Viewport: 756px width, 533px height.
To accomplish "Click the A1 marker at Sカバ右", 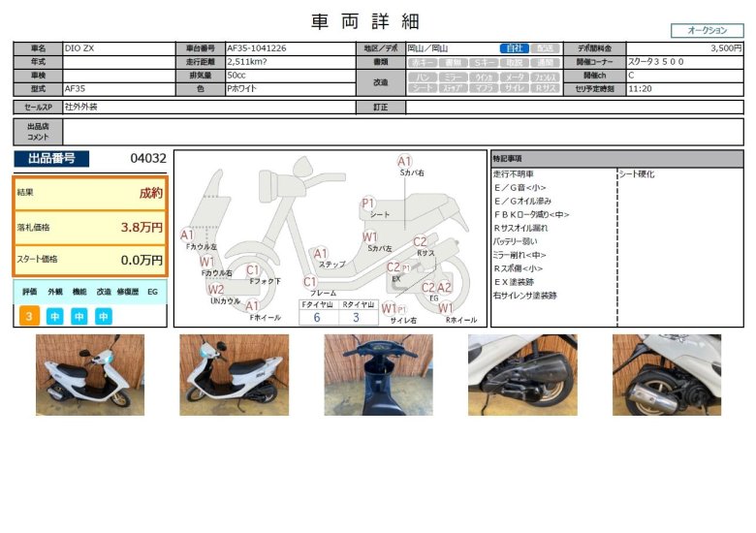I will 405,161.
